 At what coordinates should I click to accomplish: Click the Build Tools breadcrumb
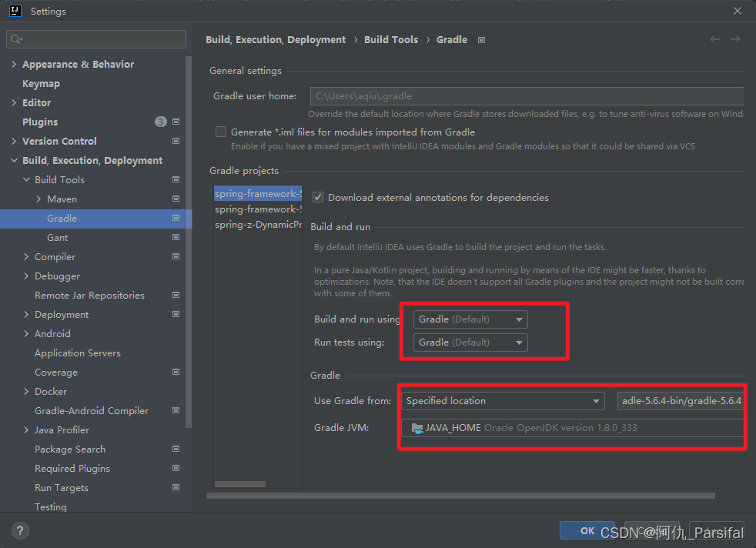tap(391, 39)
